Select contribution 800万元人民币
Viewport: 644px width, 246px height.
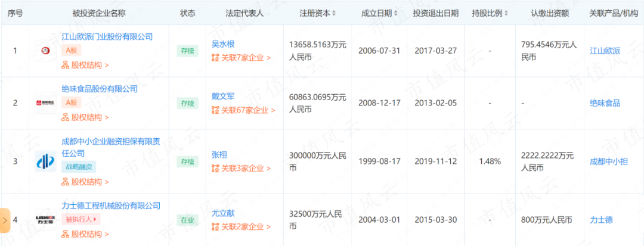[x=547, y=220]
